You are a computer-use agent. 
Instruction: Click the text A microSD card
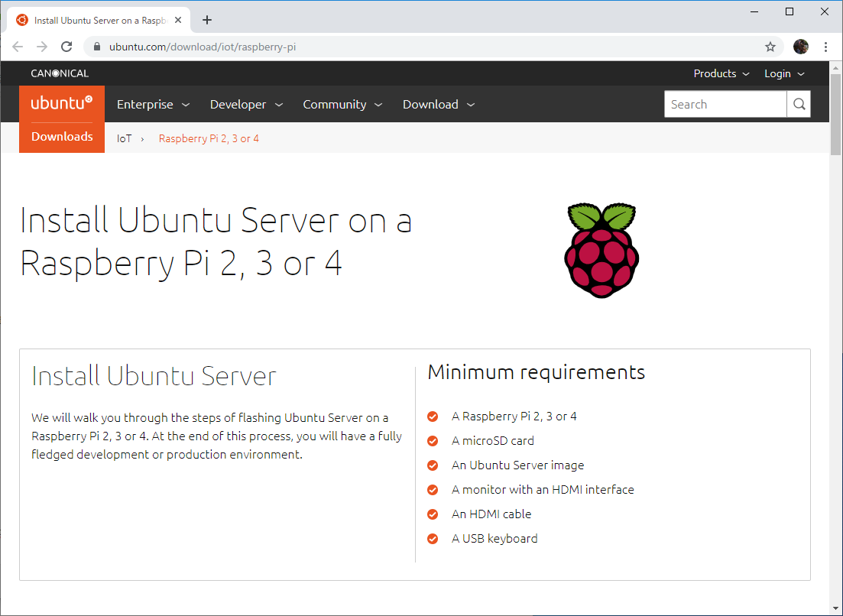(x=492, y=441)
